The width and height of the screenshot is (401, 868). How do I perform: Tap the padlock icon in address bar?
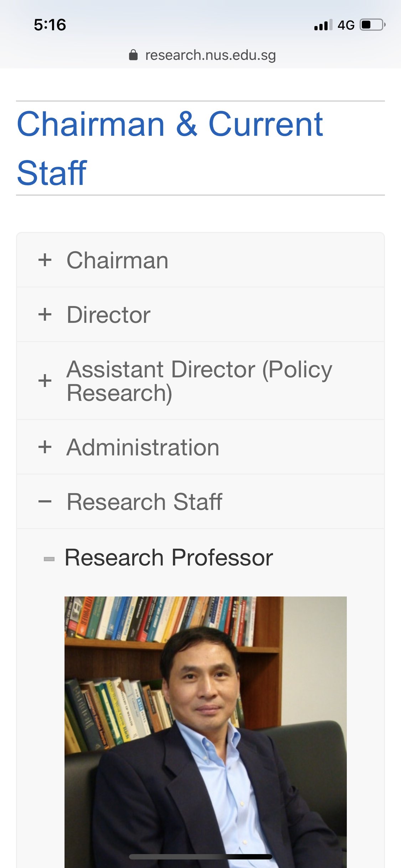[x=133, y=55]
